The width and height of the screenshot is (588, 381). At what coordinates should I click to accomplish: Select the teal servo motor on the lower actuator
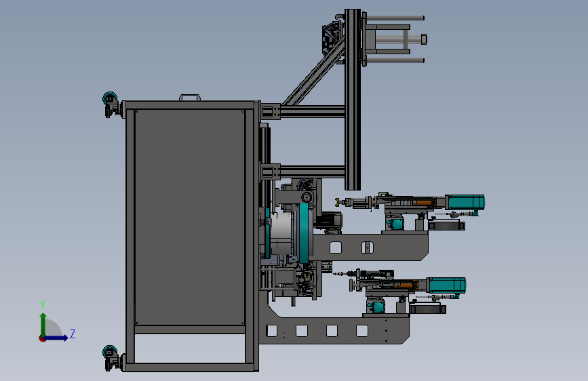coord(446,285)
